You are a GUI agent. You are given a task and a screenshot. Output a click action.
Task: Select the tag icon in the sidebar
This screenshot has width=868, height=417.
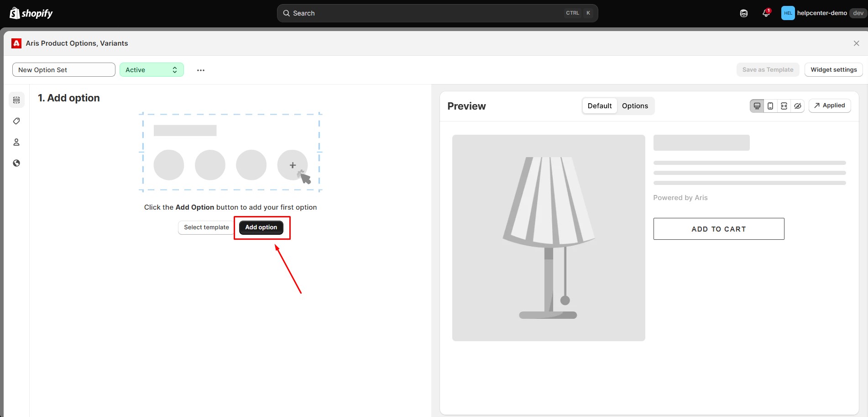click(16, 121)
